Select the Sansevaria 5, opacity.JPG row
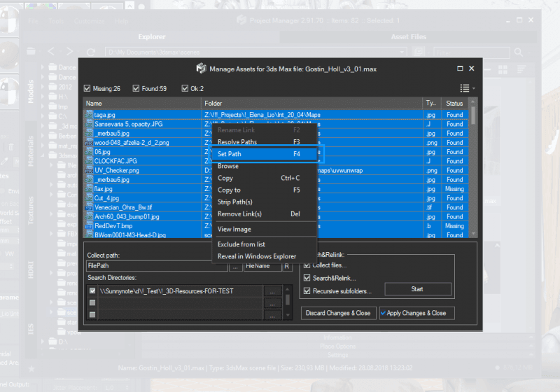 coord(275,124)
